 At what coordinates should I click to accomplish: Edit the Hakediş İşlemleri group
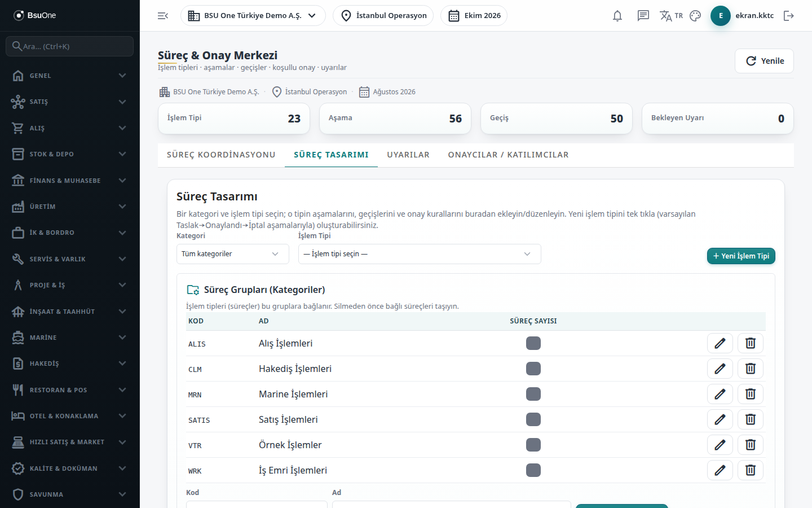(x=720, y=369)
